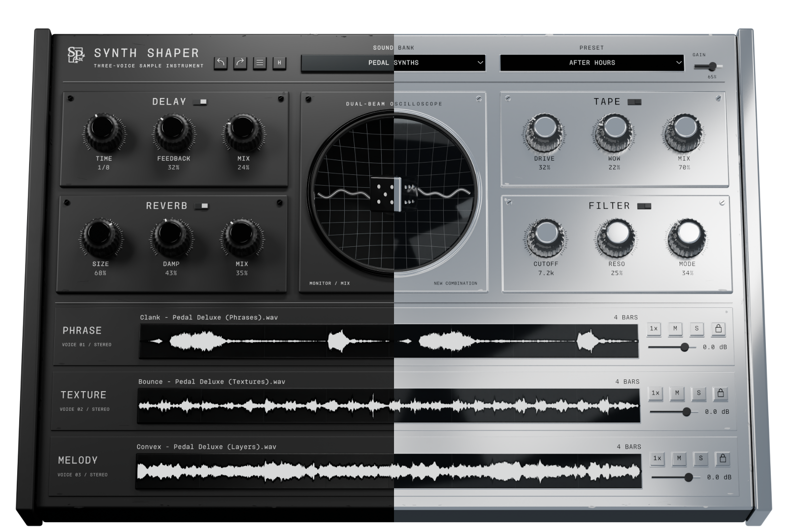788x532 pixels.
Task: Click the Delay Feedback knob
Action: point(173,132)
